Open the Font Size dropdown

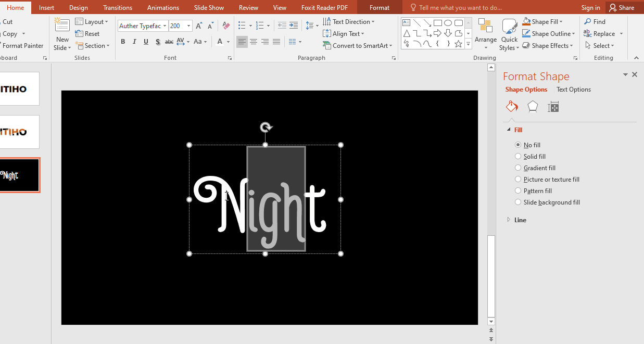[x=188, y=26]
